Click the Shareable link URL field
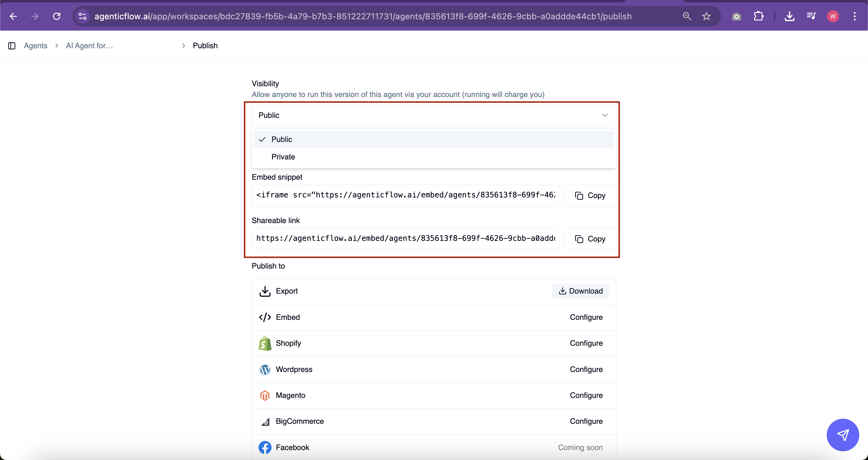This screenshot has height=460, width=868. pyautogui.click(x=406, y=239)
